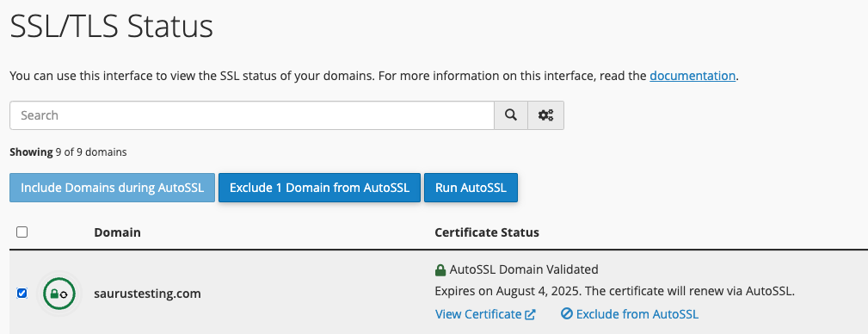Click the magnifying glass search icon
The height and width of the screenshot is (334, 868).
click(x=511, y=115)
